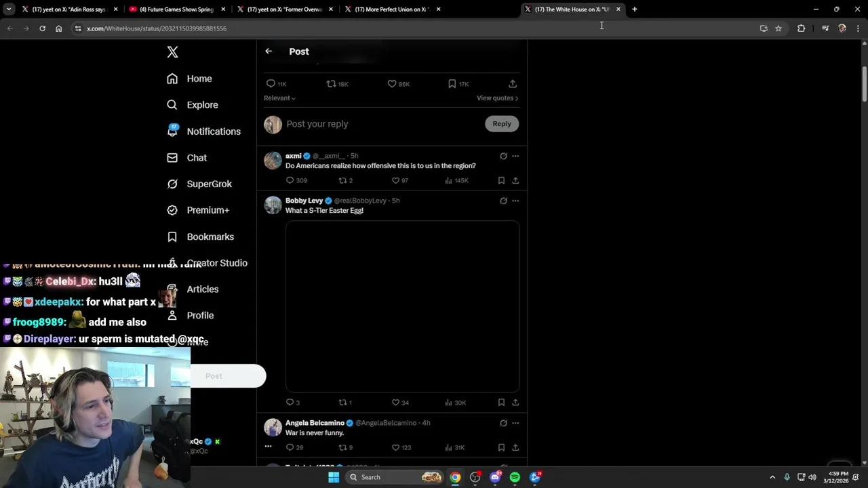The image size is (868, 488).
Task: Open Grok icon on axmi's reply
Action: click(503, 156)
